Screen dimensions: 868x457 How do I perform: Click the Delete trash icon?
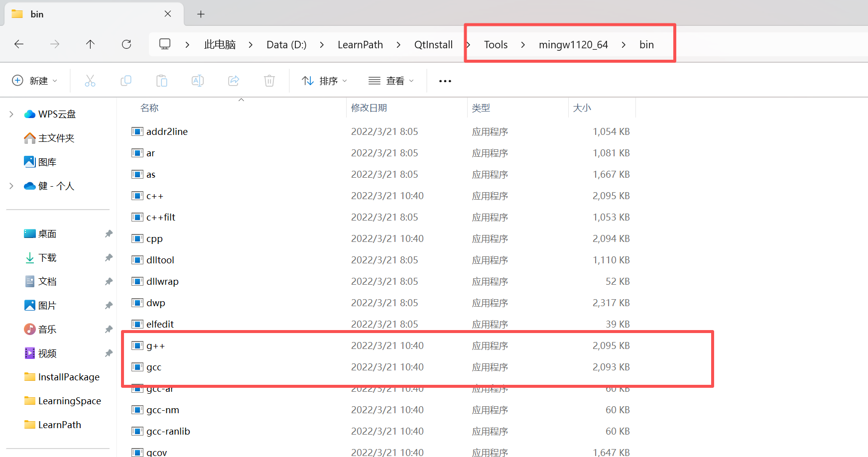pos(269,81)
